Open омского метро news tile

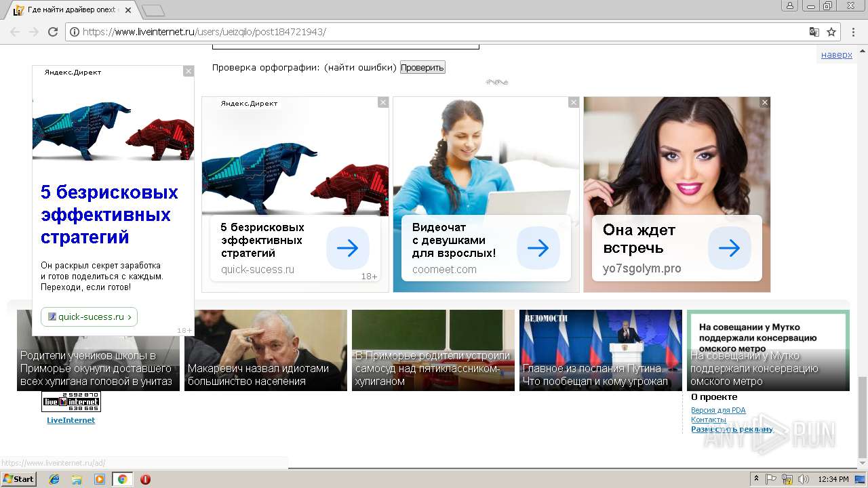pos(768,350)
